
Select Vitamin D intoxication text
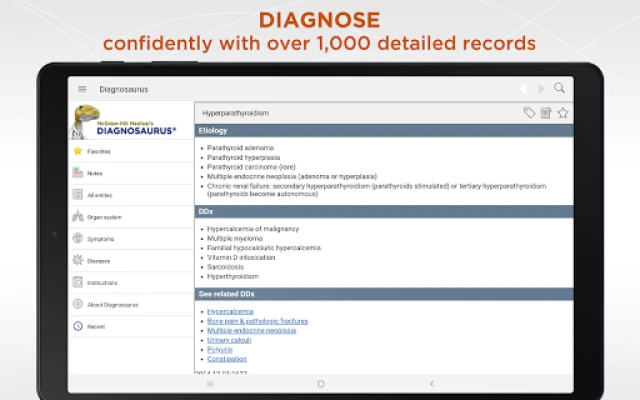coord(241,258)
